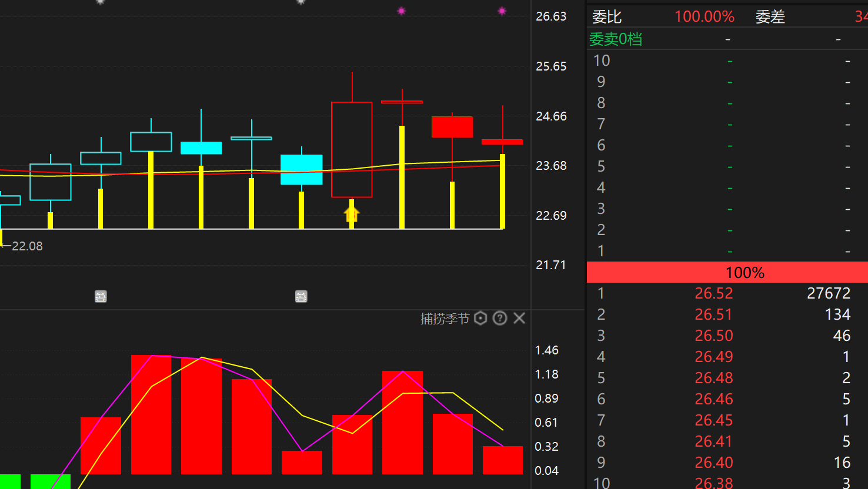Select buy price 26.48
868x489 pixels.
click(714, 378)
